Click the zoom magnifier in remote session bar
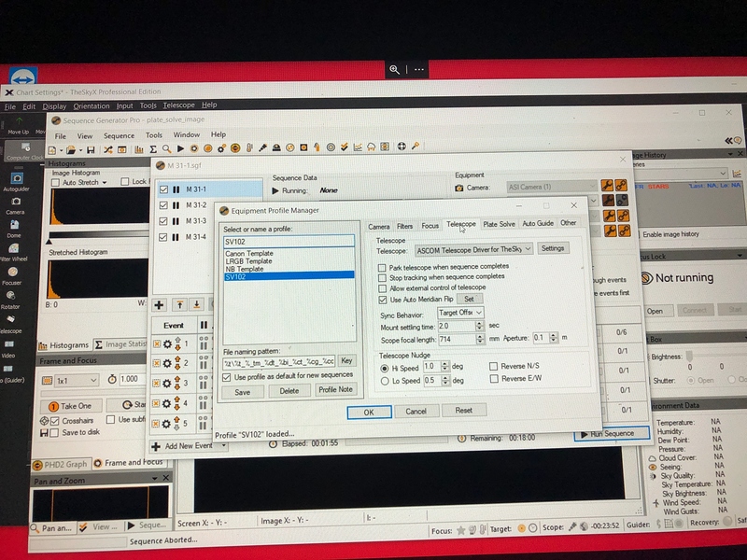The image size is (747, 560). [x=394, y=69]
